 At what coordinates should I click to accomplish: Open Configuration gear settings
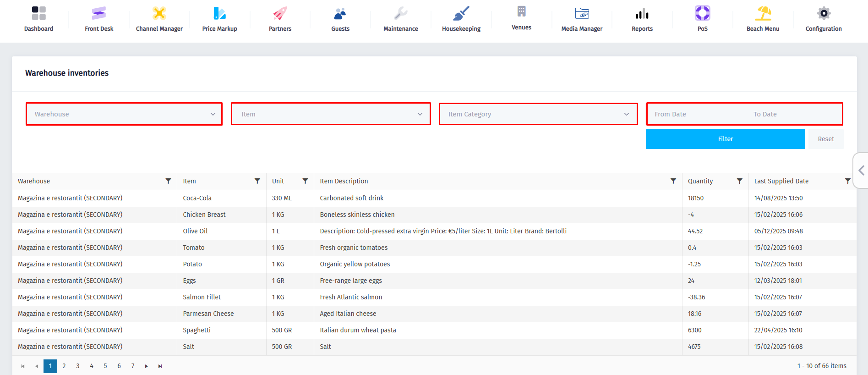pos(823,14)
